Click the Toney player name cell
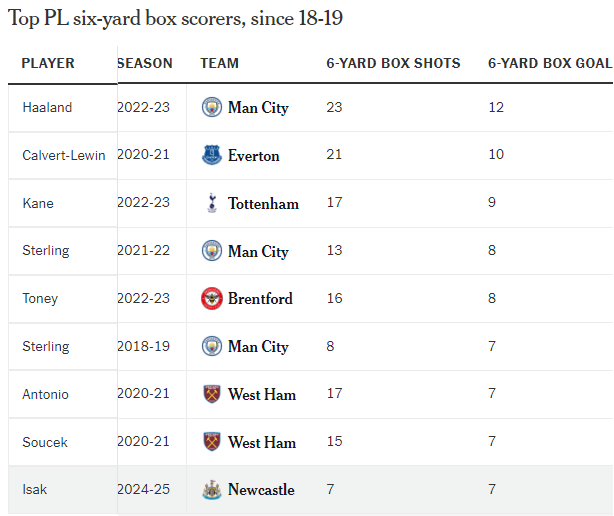 (40, 298)
